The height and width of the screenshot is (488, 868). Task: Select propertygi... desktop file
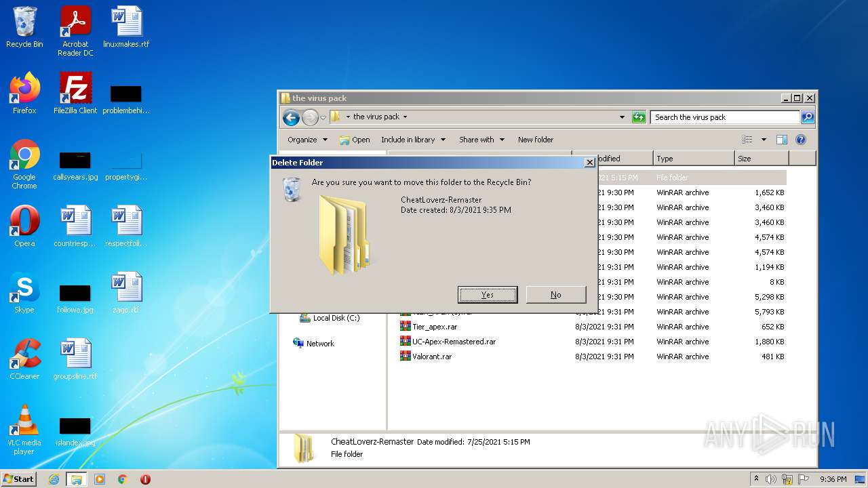tap(126, 166)
